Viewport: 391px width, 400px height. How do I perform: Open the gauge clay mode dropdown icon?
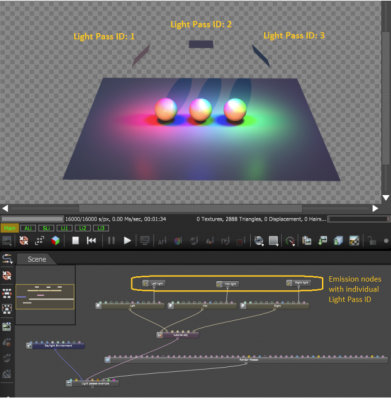[290, 240]
